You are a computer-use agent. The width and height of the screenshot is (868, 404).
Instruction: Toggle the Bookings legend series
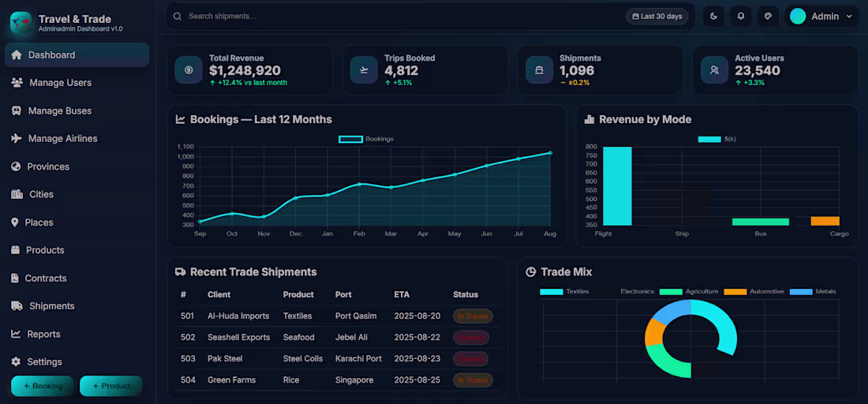click(366, 139)
